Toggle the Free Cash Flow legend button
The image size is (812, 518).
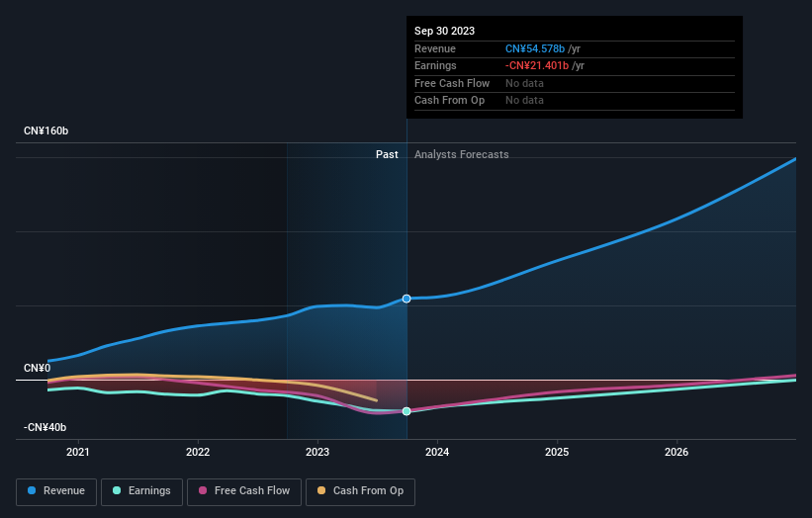click(x=244, y=491)
